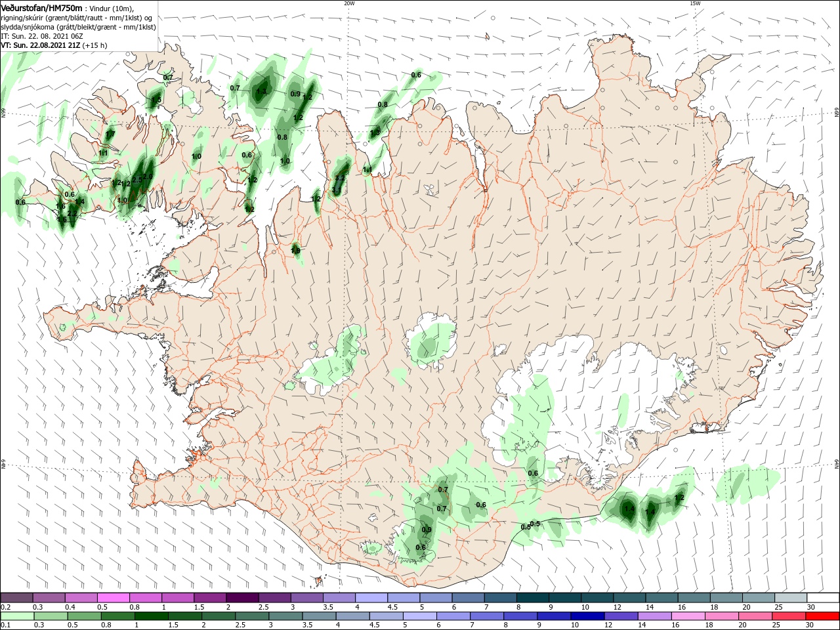Click the darkest purple swatch in the top legend row
Viewport: 840px width, 630px height.
pos(241,597)
